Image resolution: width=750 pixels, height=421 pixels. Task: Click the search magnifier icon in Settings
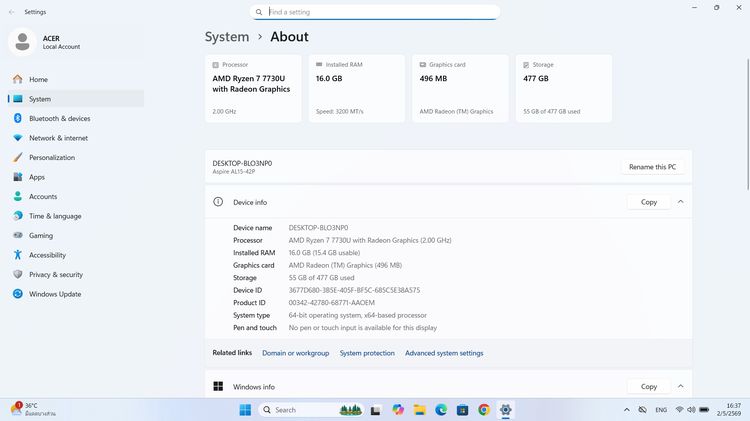pos(259,12)
